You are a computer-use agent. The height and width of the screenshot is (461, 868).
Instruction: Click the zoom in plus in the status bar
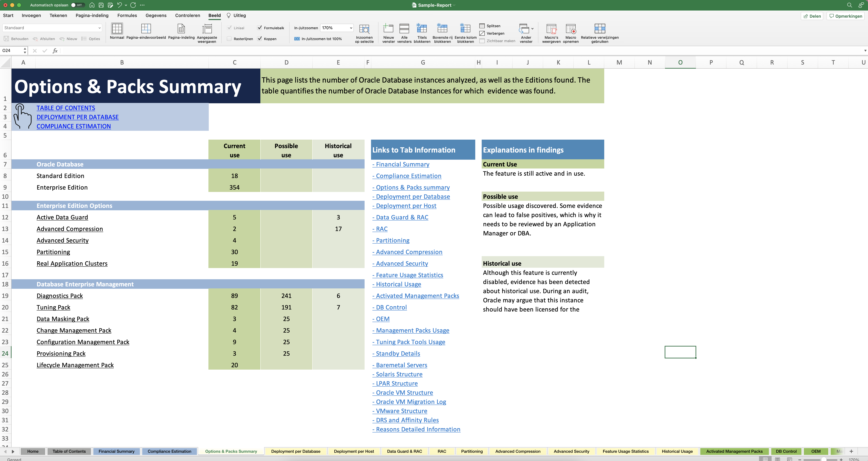[841, 459]
